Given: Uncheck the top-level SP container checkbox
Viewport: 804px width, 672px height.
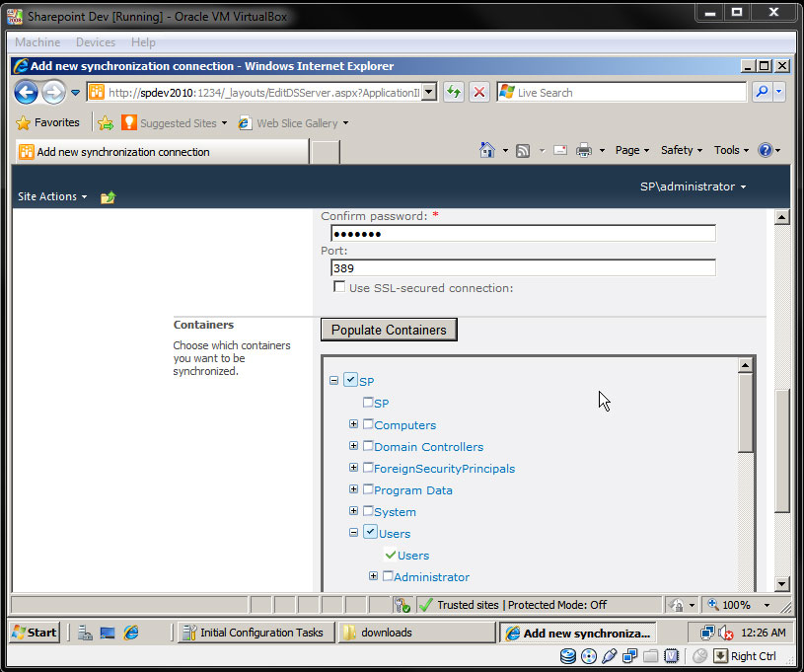Looking at the screenshot, I should click(x=350, y=380).
